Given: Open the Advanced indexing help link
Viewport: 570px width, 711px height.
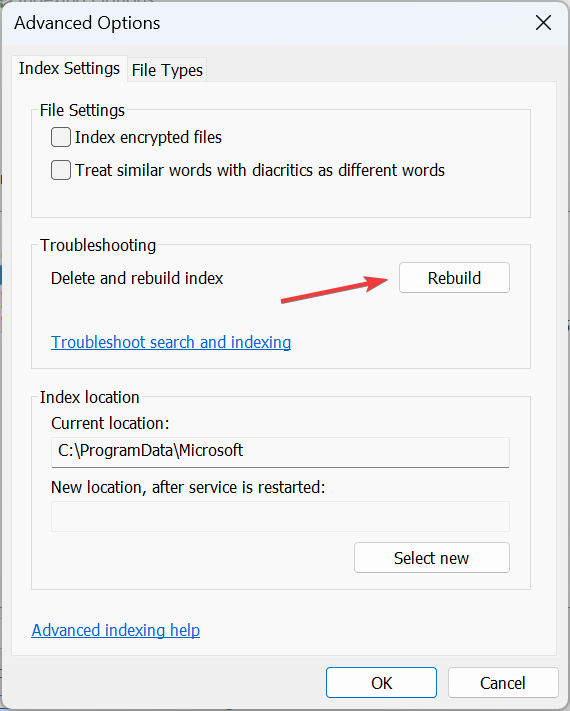Looking at the screenshot, I should pos(116,630).
